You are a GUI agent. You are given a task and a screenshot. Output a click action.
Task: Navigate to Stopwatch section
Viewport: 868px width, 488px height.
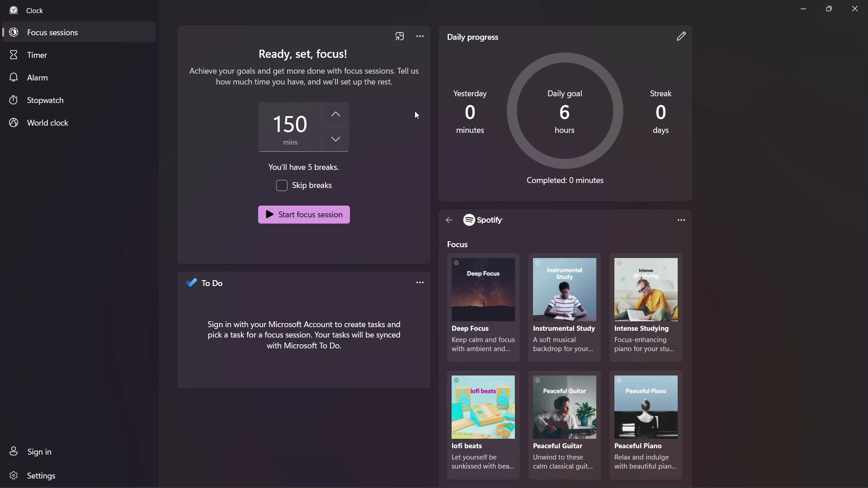(x=45, y=100)
